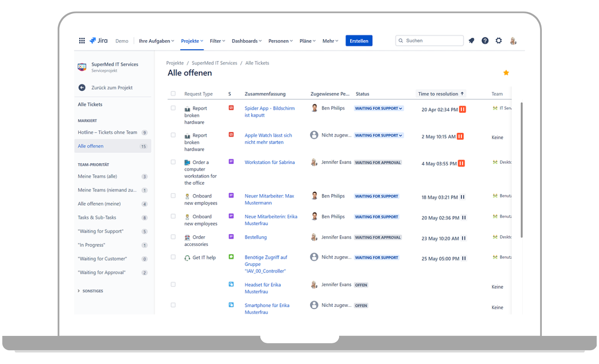Open the app switcher grid icon
The image size is (599, 364).
point(82,41)
